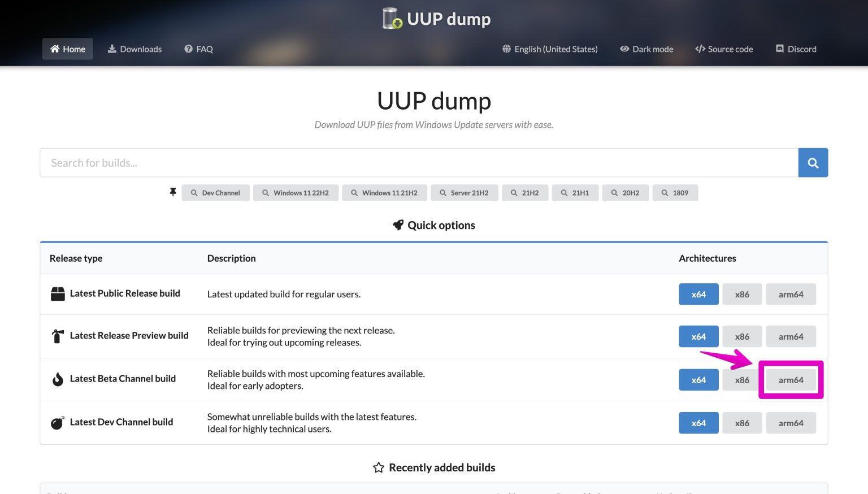Click the blue magnifier search button
The height and width of the screenshot is (494, 868).
pyautogui.click(x=813, y=163)
